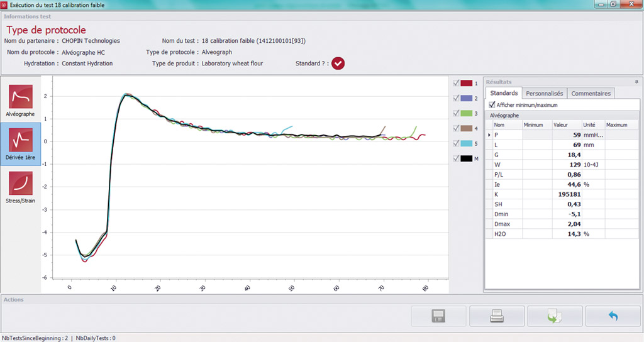Click the Unité column header
The image size is (644, 342).
(x=593, y=125)
